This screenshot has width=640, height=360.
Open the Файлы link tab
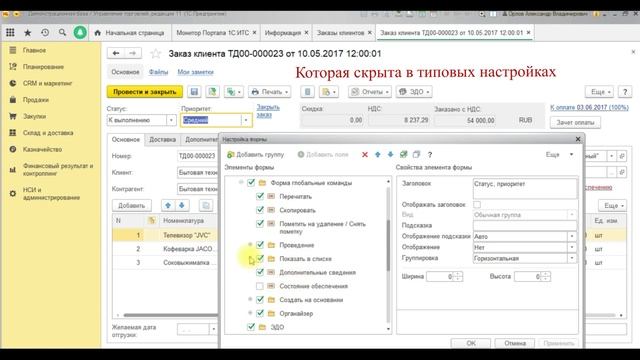[x=158, y=72]
